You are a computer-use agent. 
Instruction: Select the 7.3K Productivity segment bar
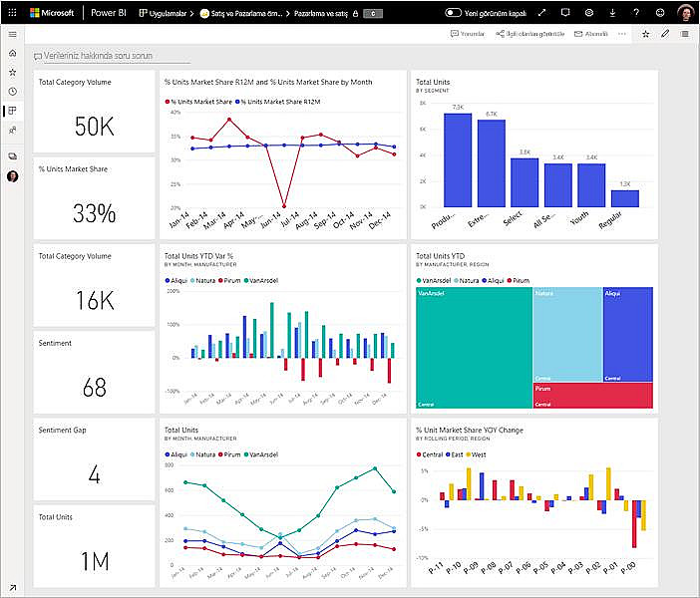pyautogui.click(x=458, y=160)
